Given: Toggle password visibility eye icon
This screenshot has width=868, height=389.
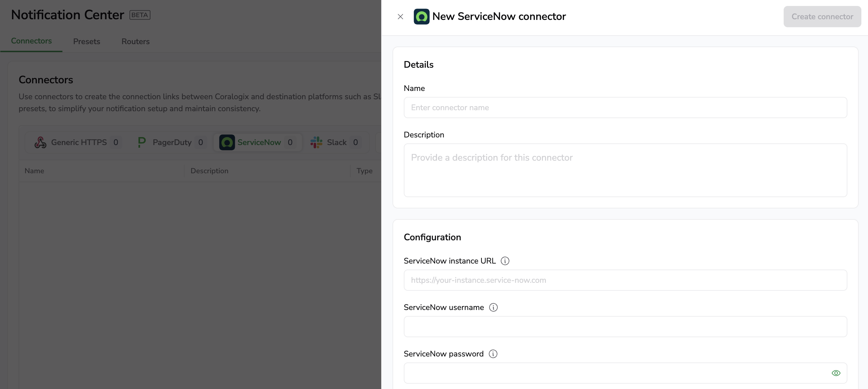Looking at the screenshot, I should [x=836, y=373].
